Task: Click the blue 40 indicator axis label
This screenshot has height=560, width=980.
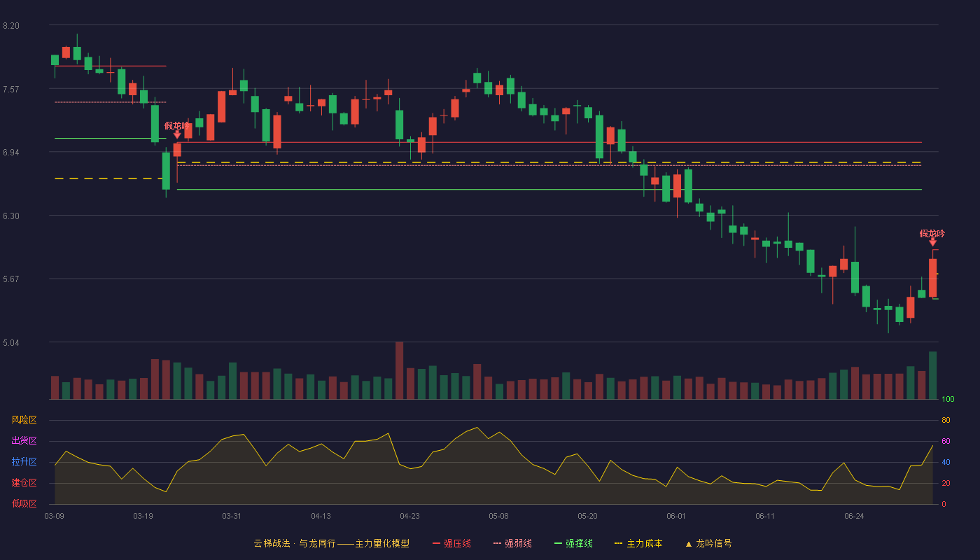Action: click(x=946, y=462)
